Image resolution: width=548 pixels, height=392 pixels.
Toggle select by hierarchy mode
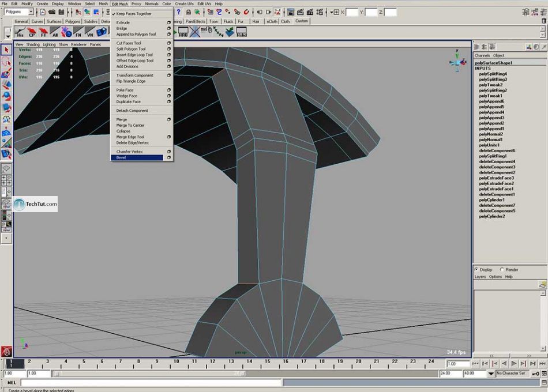click(x=78, y=12)
